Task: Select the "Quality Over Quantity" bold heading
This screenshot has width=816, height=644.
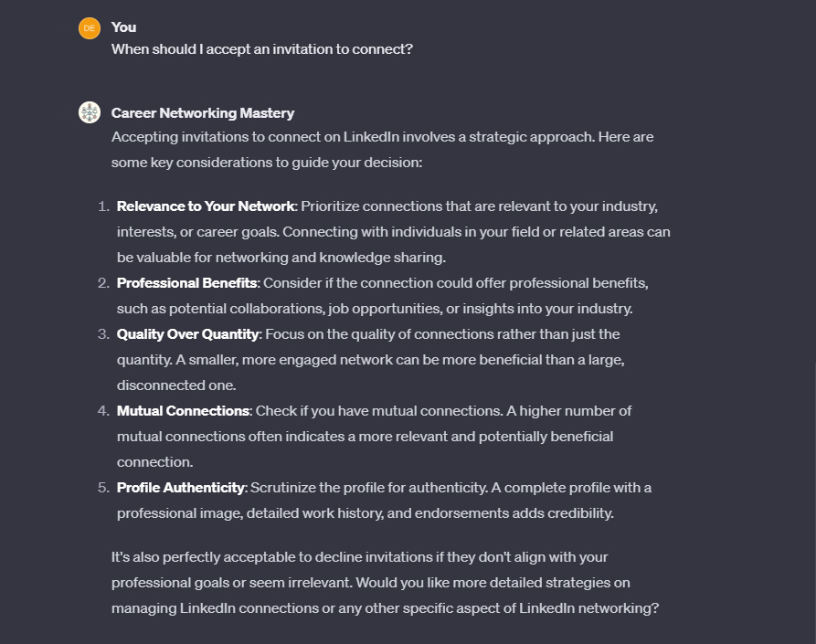Action: [188, 334]
